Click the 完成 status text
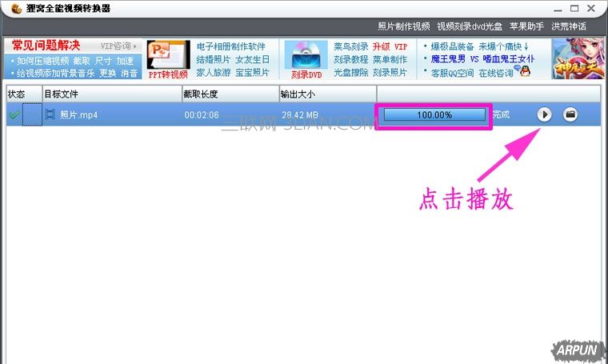The image size is (608, 364). tap(501, 114)
